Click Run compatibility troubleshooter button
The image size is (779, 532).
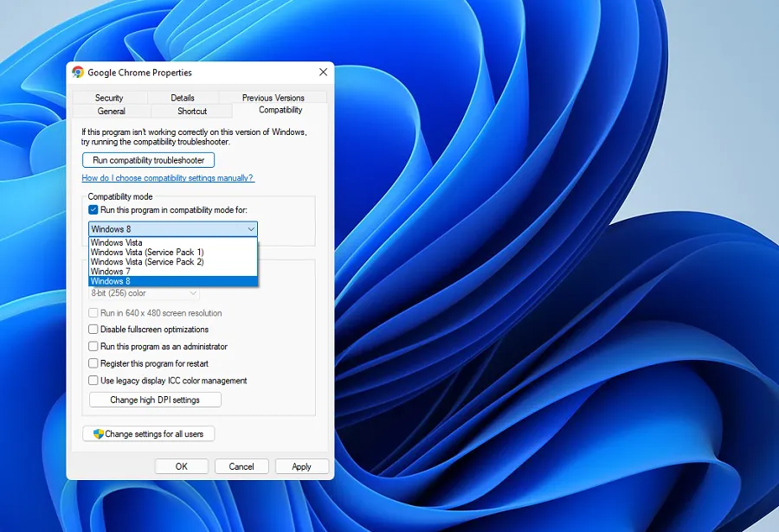149,160
